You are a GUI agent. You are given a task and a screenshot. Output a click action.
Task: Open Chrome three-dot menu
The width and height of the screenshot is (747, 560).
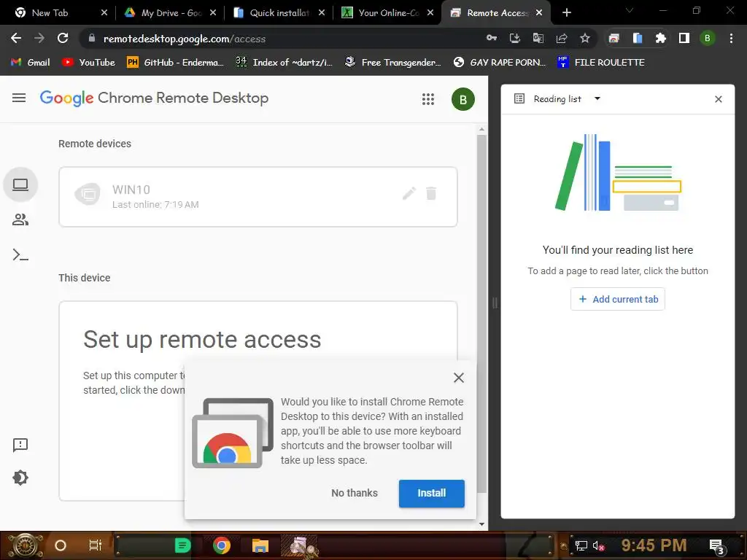(731, 38)
